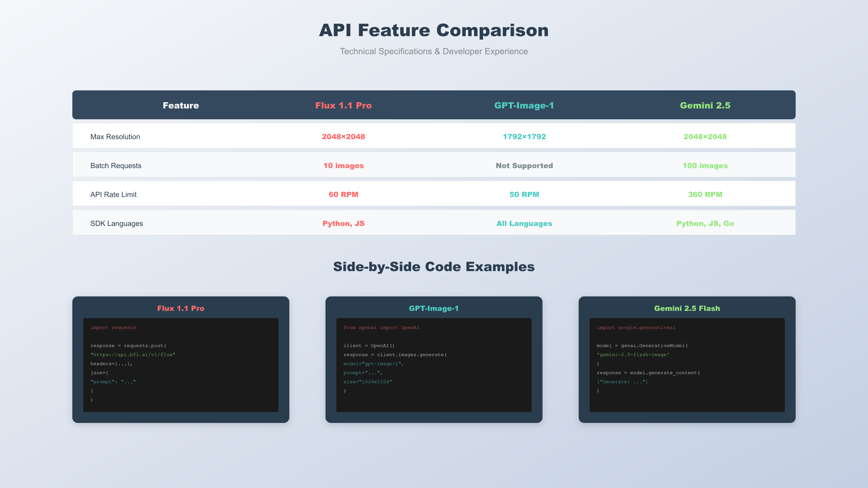The width and height of the screenshot is (868, 488).
Task: Click the "API Feature Comparison" title
Action: click(x=434, y=30)
